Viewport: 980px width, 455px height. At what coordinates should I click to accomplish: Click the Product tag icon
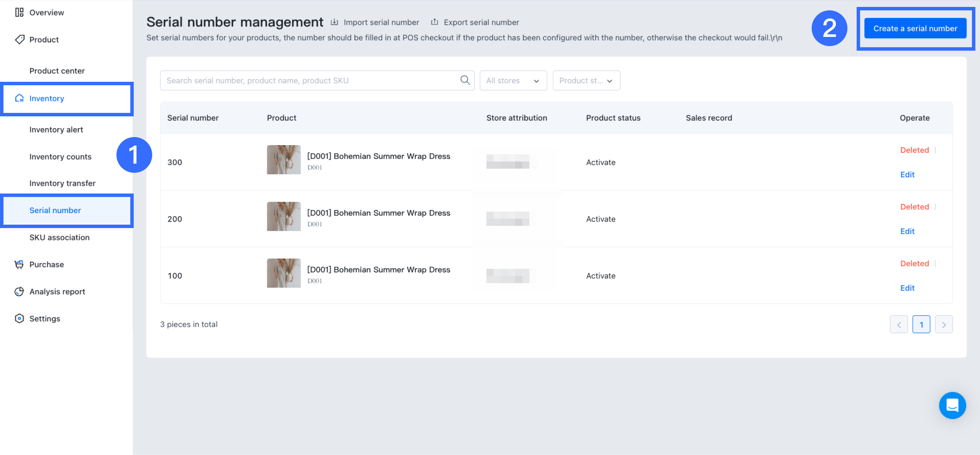click(x=19, y=40)
